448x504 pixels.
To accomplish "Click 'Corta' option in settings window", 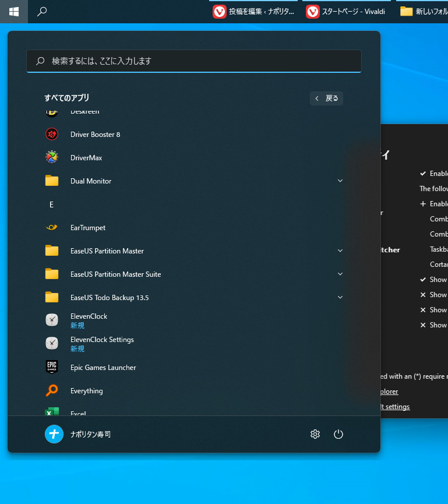I will 439,264.
